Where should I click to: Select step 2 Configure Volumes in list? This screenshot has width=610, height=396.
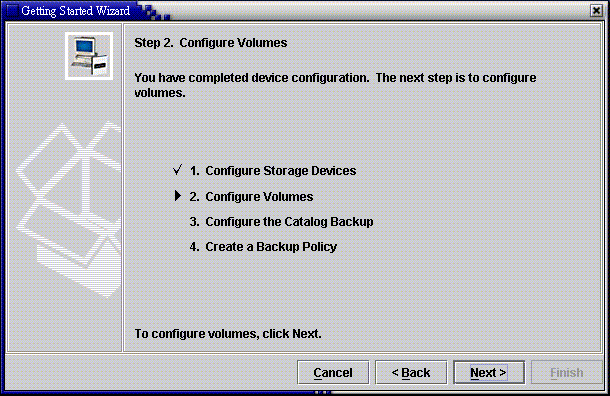[251, 197]
